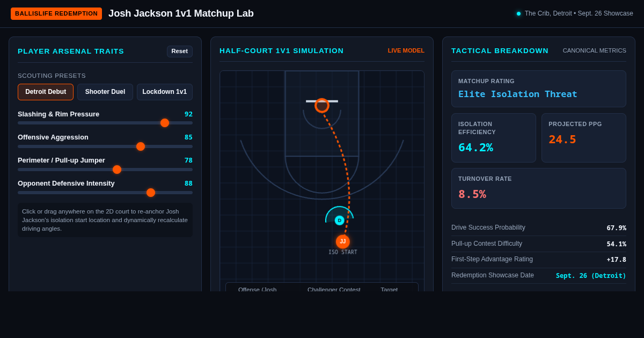This screenshot has width=644, height=338.
Task: Click the Perimeter / Pull-up Jumper slider handle
Action: [117, 170]
